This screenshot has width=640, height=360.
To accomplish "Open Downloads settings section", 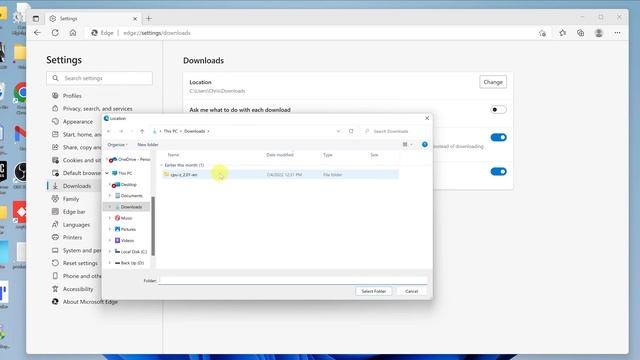I will pos(77,186).
